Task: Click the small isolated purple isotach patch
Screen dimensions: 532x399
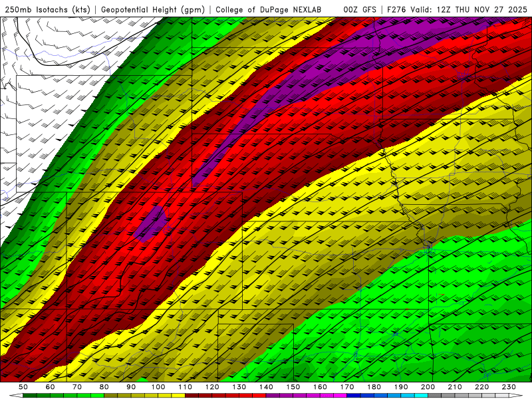Action: pos(151,224)
